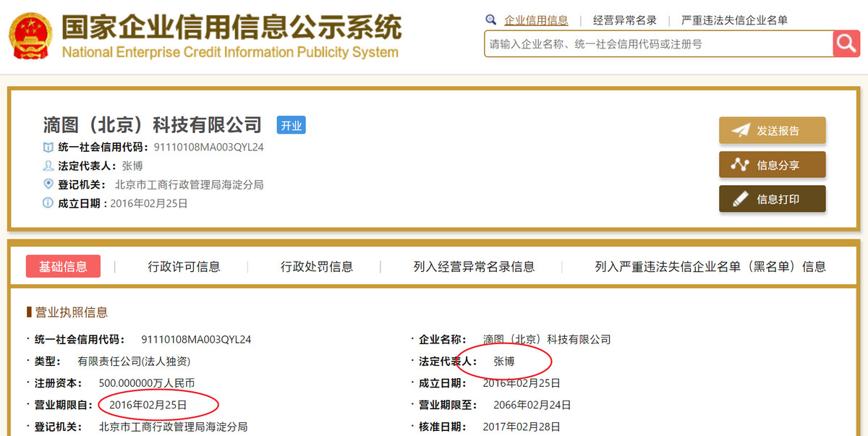This screenshot has width=868, height=436.
Task: Click header 法定代表人 name 张博
Action: coord(132,166)
